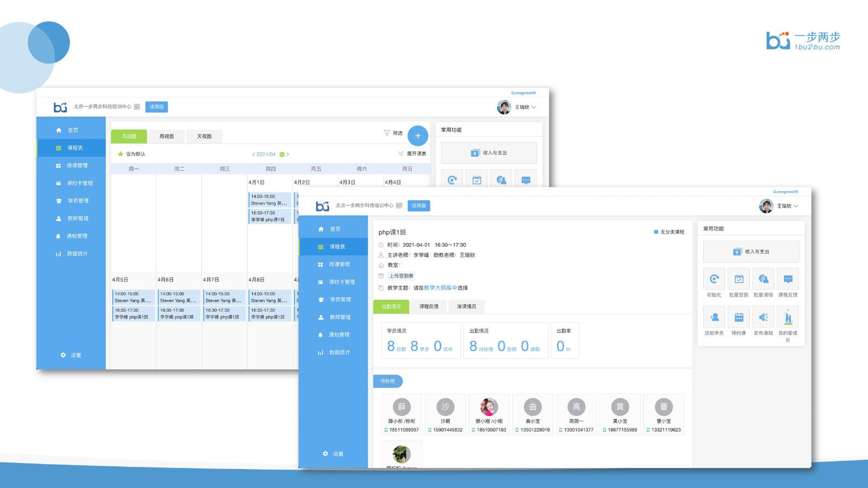Click user avatar in back window header
The image size is (868, 488).
point(504,107)
